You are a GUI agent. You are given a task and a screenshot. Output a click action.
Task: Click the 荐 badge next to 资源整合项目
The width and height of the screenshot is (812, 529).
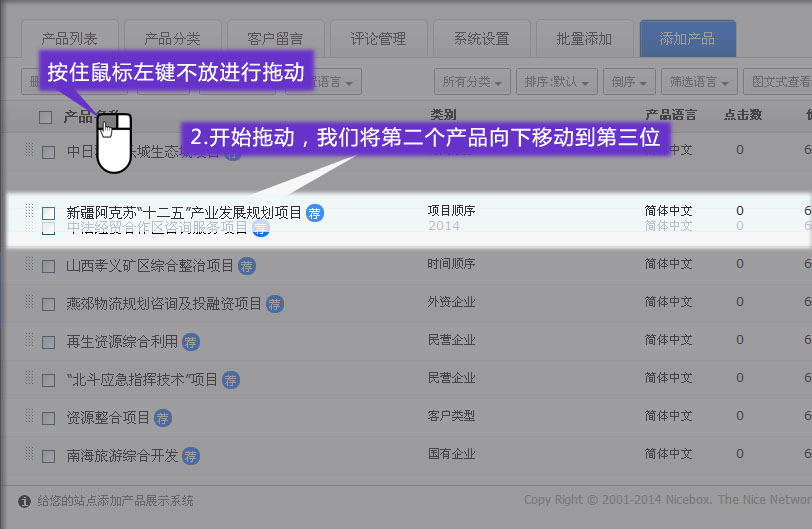[163, 417]
